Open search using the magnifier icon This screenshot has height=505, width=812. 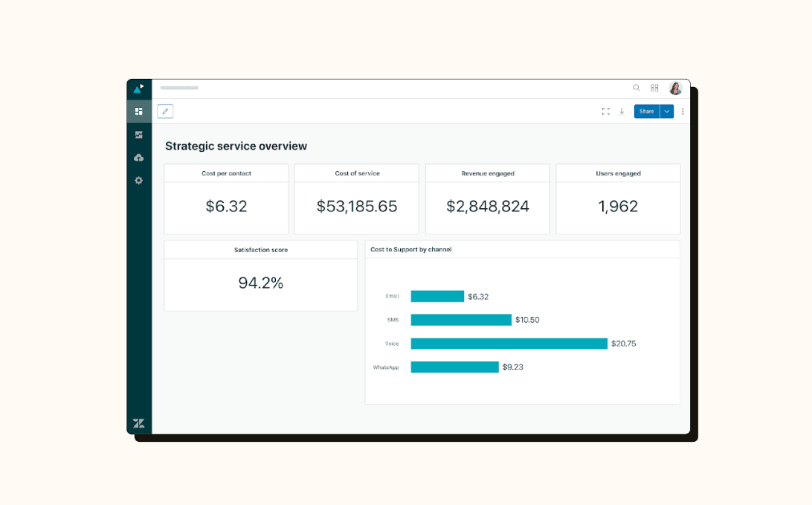tap(637, 88)
